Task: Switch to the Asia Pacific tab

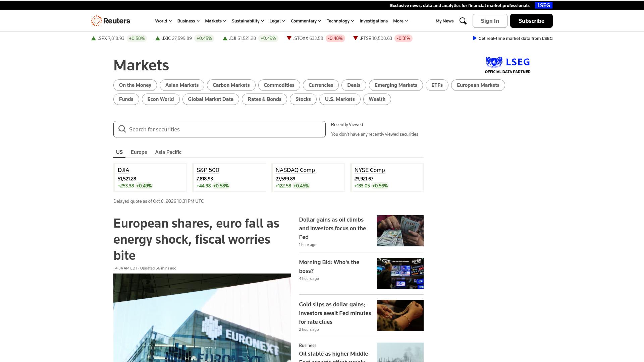Action: (x=168, y=152)
